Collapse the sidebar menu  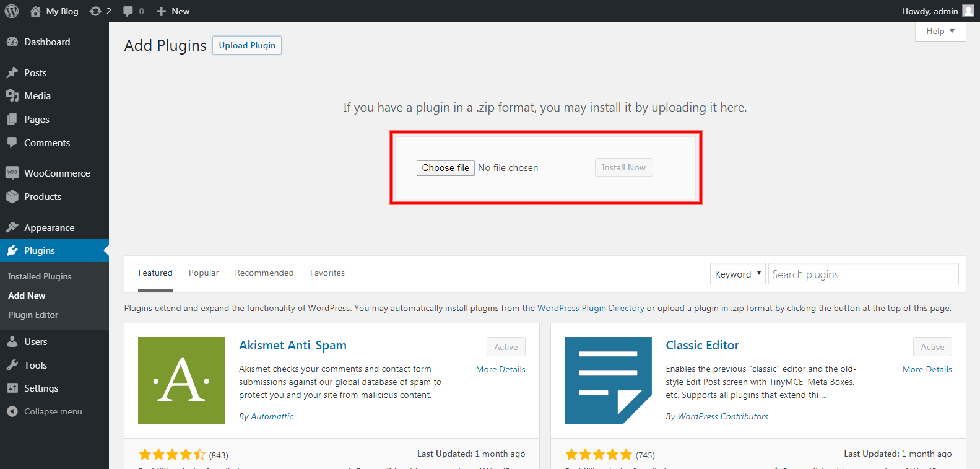(x=45, y=411)
